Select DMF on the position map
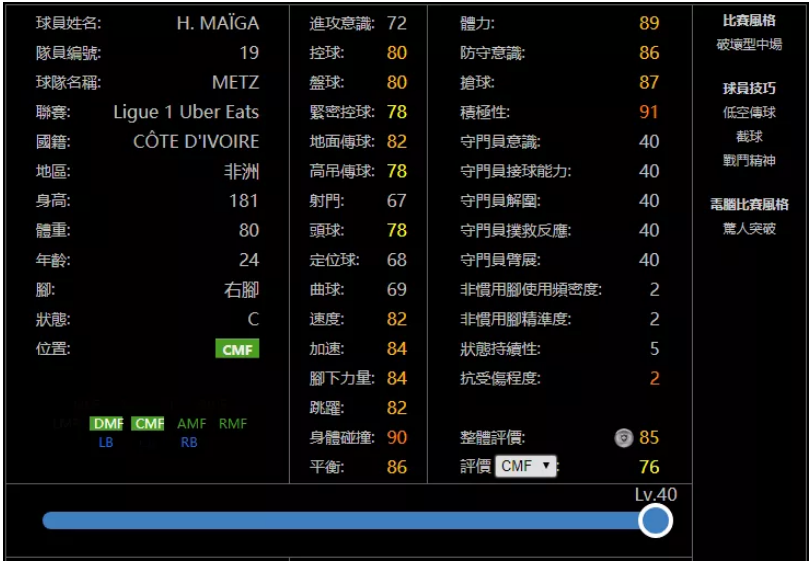Screen dimensions: 810x563 point(106,424)
